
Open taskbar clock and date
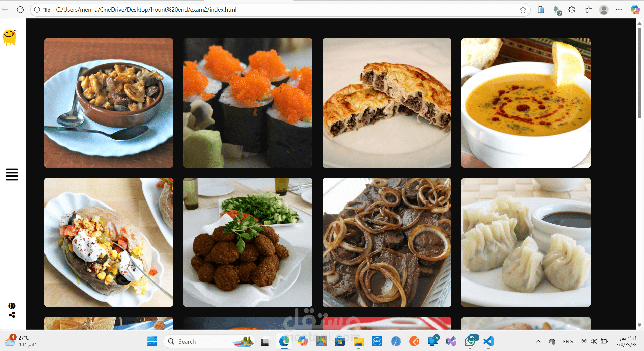pyautogui.click(x=625, y=341)
